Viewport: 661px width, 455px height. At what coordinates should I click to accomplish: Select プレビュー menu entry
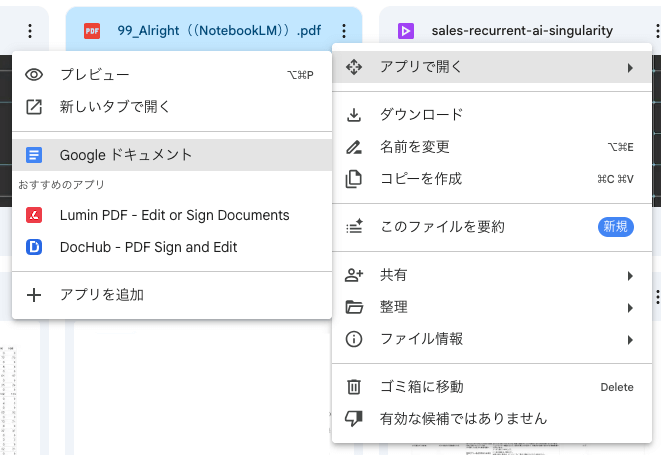click(172, 75)
